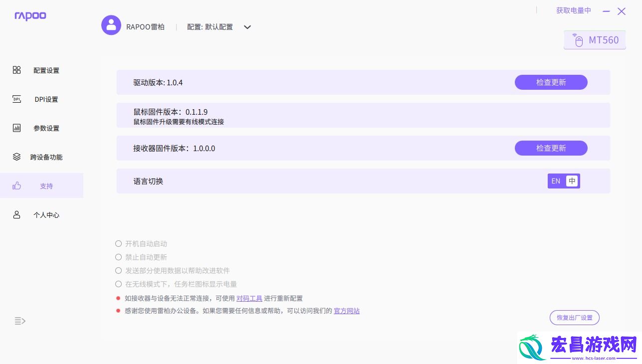Select the MT560 device button
This screenshot has height=364, width=642.
[x=595, y=40]
